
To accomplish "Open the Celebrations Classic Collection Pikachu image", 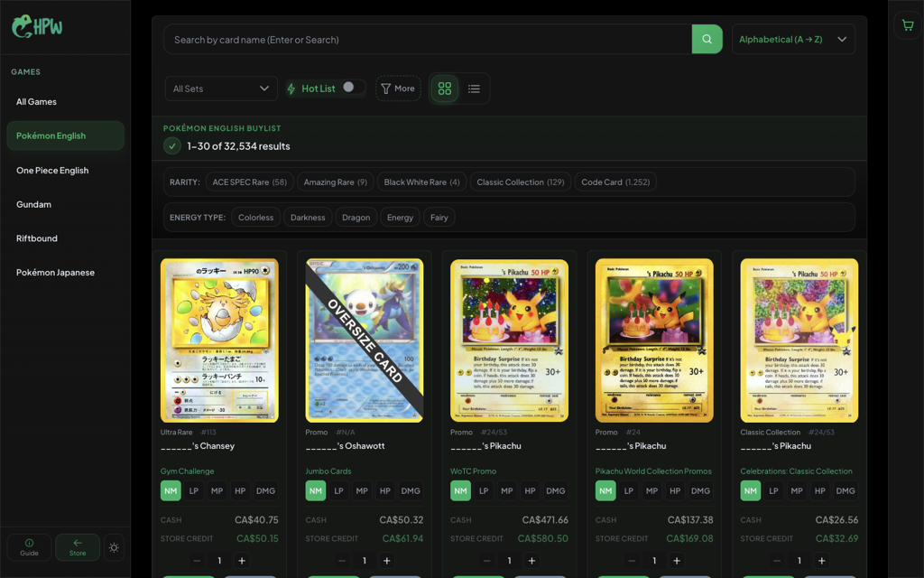I will [799, 340].
